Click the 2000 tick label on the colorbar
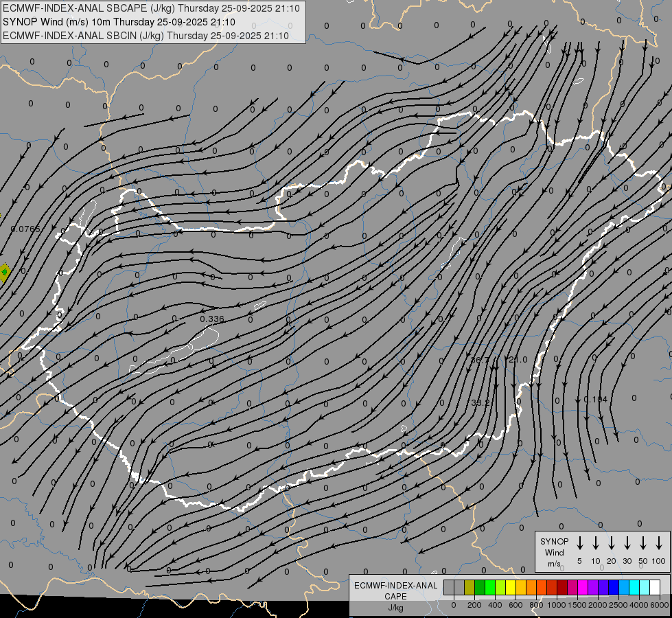 (x=598, y=605)
